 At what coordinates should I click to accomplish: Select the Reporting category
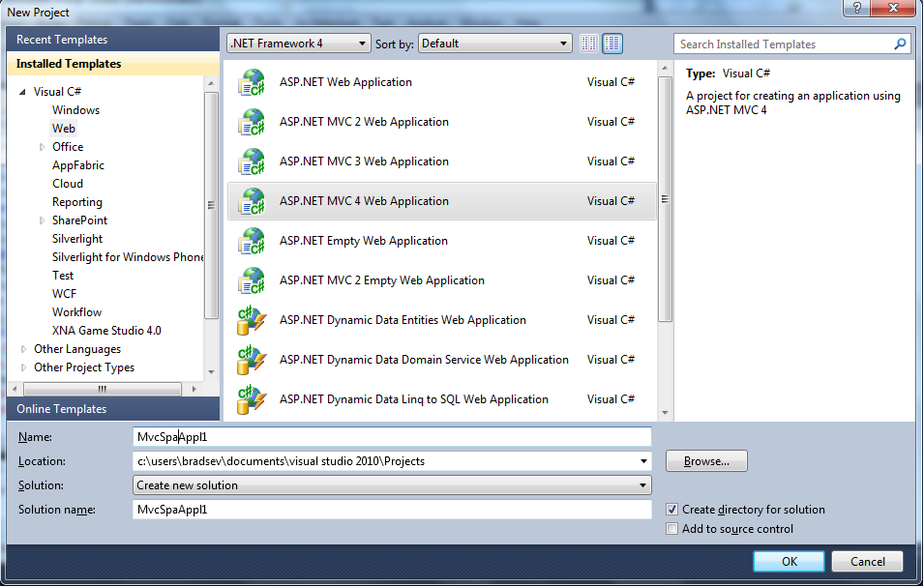pos(77,202)
